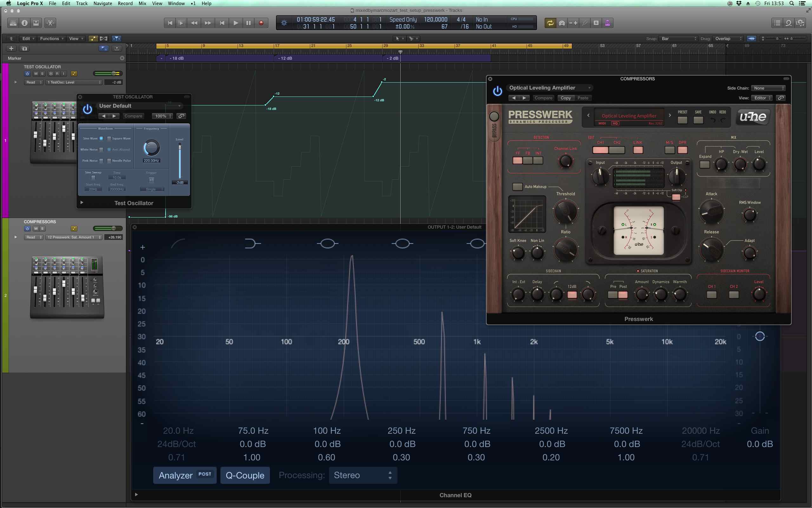This screenshot has height=508, width=812.
Task: Open the View Editor dropdown in Presswerk
Action: coord(762,98)
